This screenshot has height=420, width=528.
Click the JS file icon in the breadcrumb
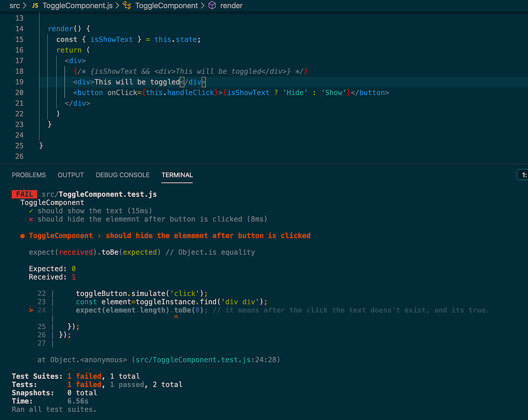coord(35,6)
